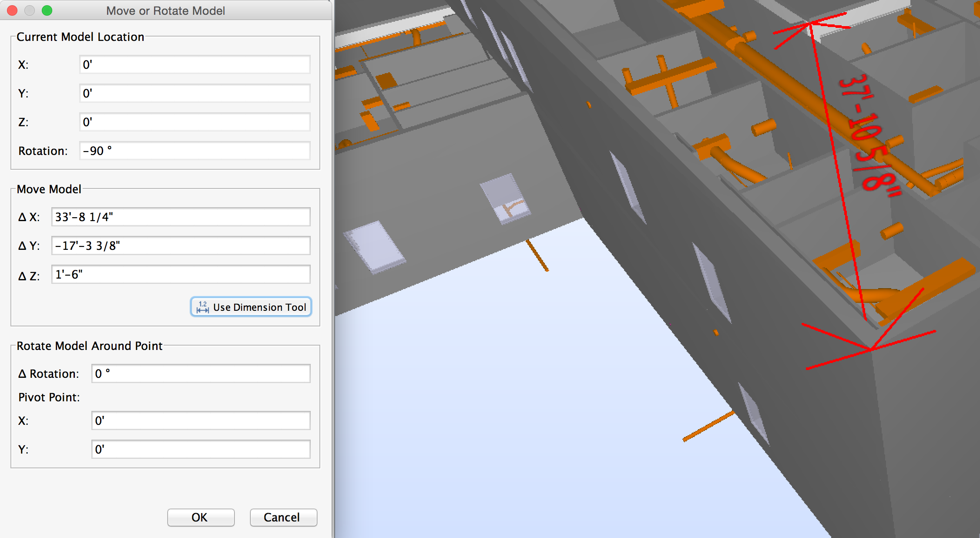Select the Δ Z field showing 1'-6"
Image resolution: width=980 pixels, height=538 pixels.
point(180,275)
